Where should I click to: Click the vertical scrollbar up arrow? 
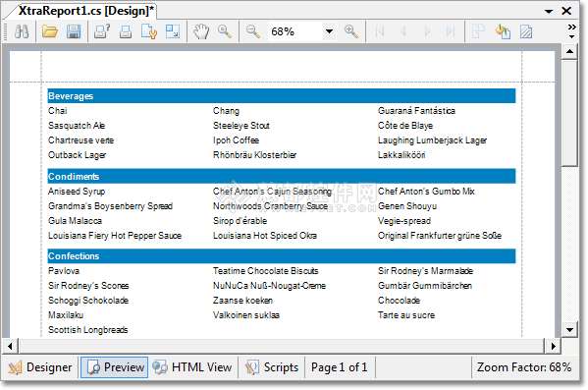click(570, 51)
